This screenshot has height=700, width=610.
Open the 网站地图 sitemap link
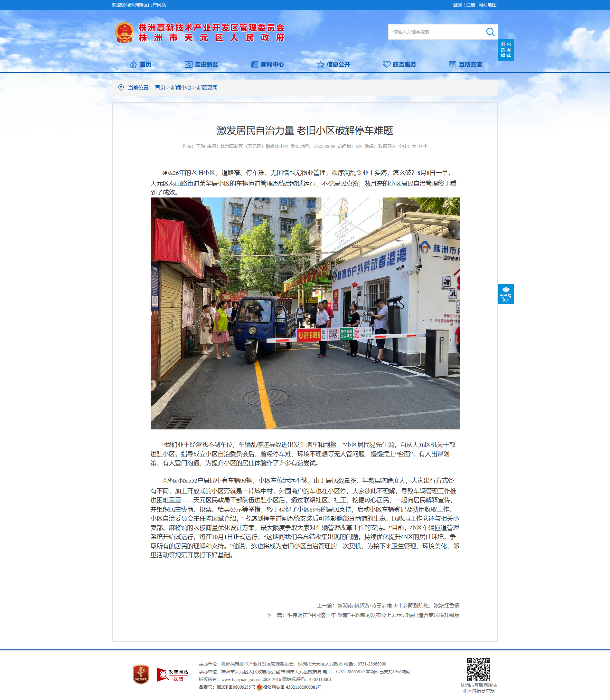487,5
